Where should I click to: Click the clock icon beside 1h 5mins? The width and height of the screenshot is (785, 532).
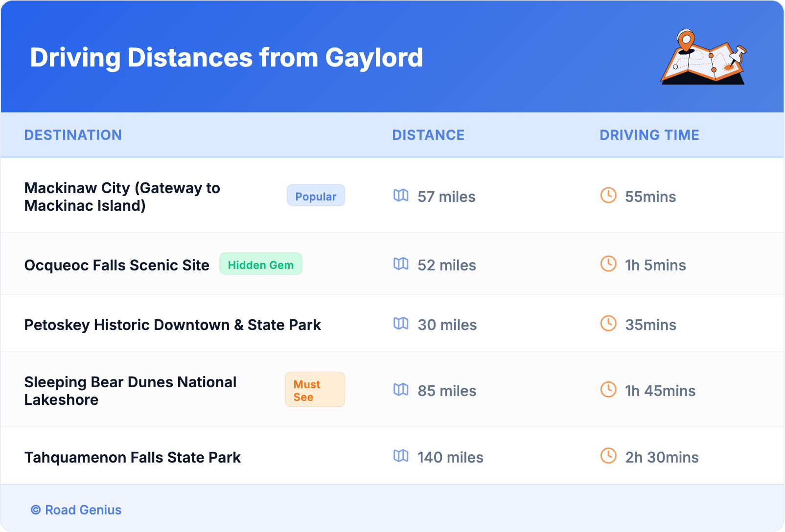608,264
